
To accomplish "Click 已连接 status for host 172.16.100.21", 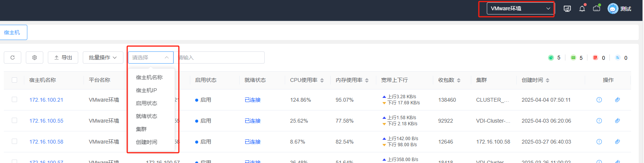I will click(253, 100).
